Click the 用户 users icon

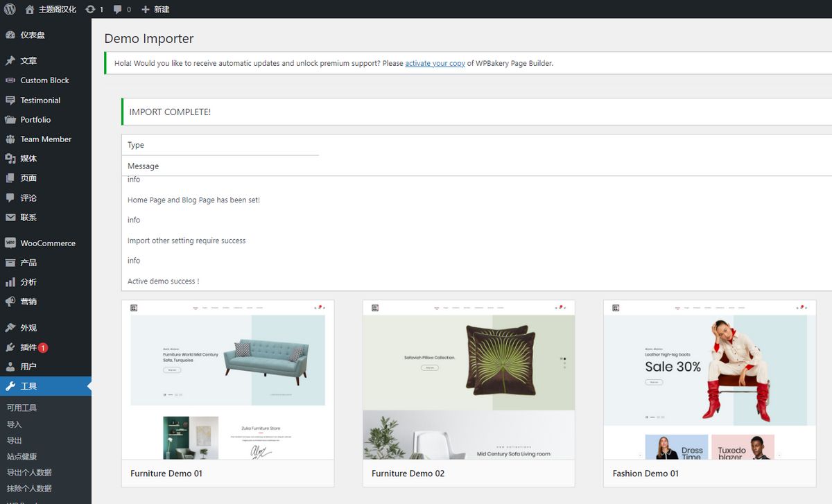(10, 367)
